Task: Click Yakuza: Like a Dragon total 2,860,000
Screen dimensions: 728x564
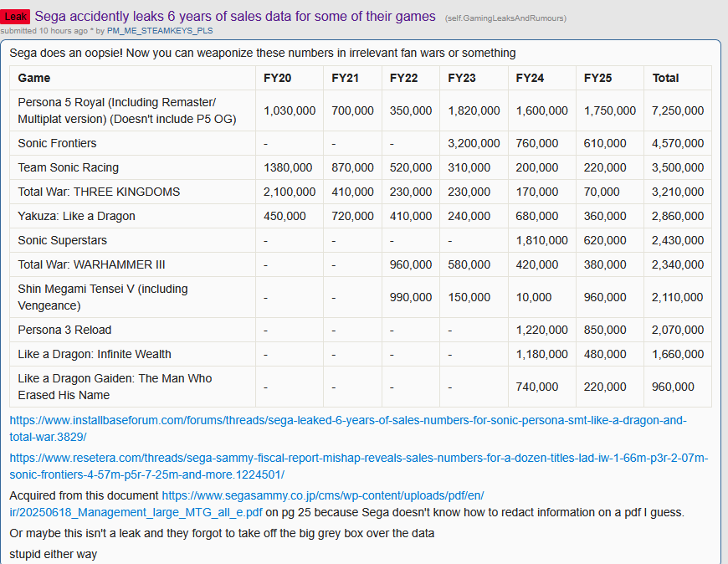Action: (x=678, y=216)
